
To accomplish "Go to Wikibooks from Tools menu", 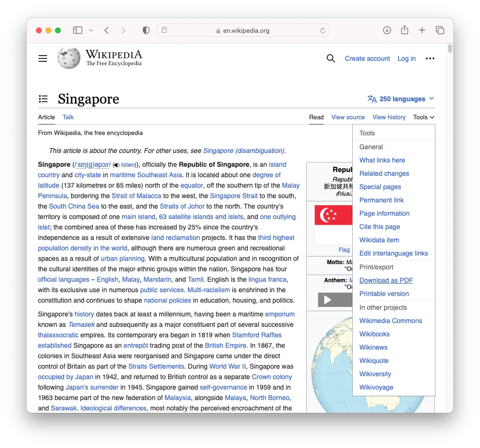I will 375,334.
